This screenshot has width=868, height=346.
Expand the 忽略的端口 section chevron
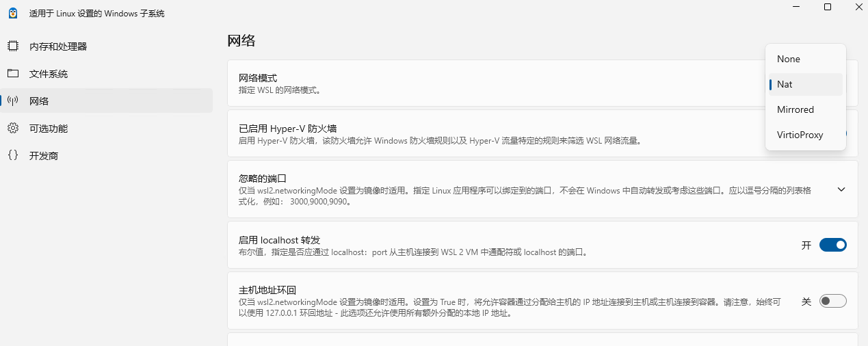click(x=841, y=189)
